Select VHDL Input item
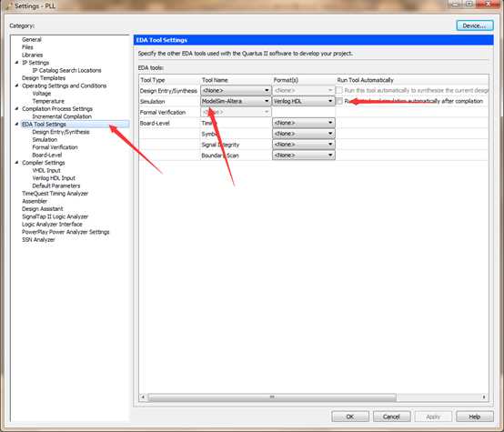This screenshot has height=432, width=504. coord(46,170)
